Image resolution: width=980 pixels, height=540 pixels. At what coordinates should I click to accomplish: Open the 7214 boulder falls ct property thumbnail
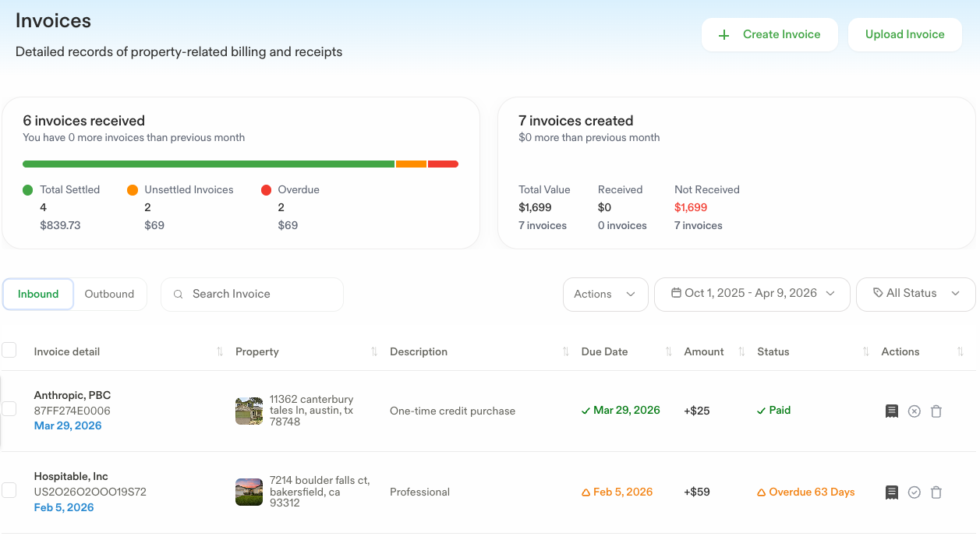pyautogui.click(x=249, y=492)
